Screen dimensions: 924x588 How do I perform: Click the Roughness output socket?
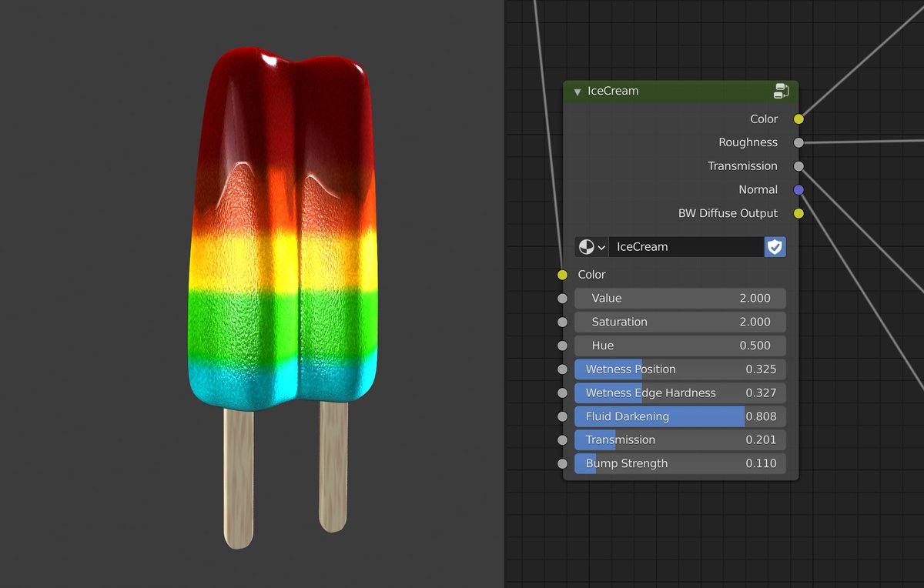click(x=798, y=142)
